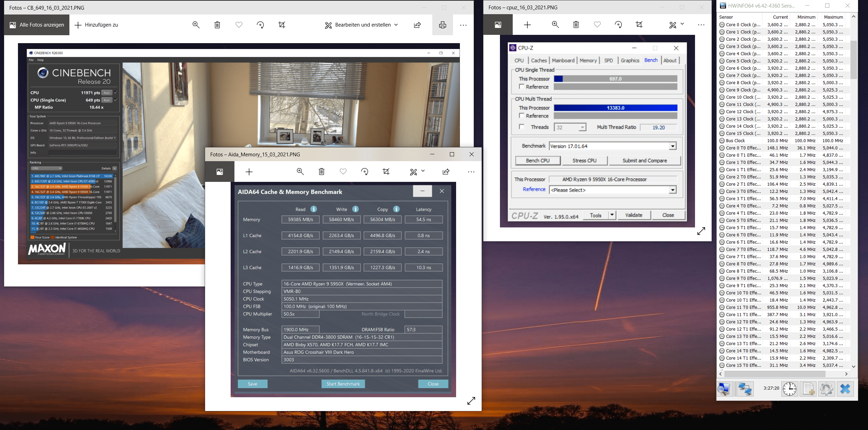Click the rotate icon in the Aida_Memory Fotos window
868x430 pixels.
(x=365, y=172)
